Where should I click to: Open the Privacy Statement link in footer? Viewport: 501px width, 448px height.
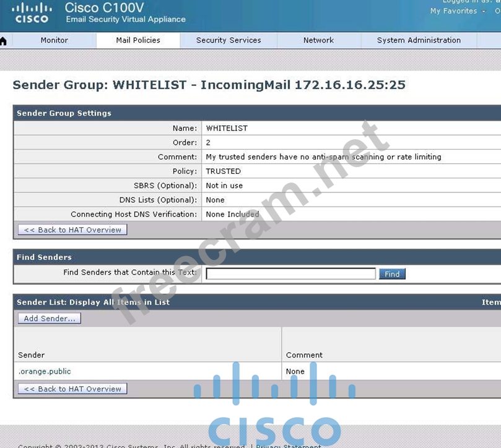288,446
